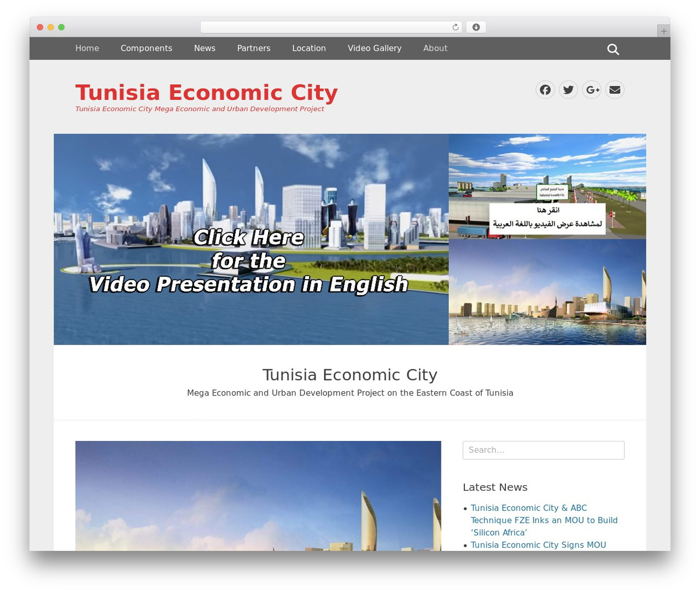The width and height of the screenshot is (700, 593).
Task: Open the Video Gallery menu item
Action: (x=375, y=48)
